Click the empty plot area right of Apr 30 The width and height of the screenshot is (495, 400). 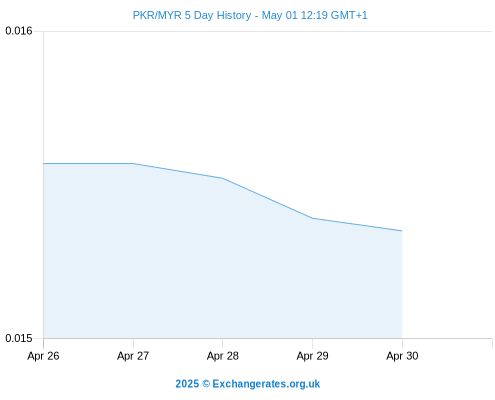447,185
